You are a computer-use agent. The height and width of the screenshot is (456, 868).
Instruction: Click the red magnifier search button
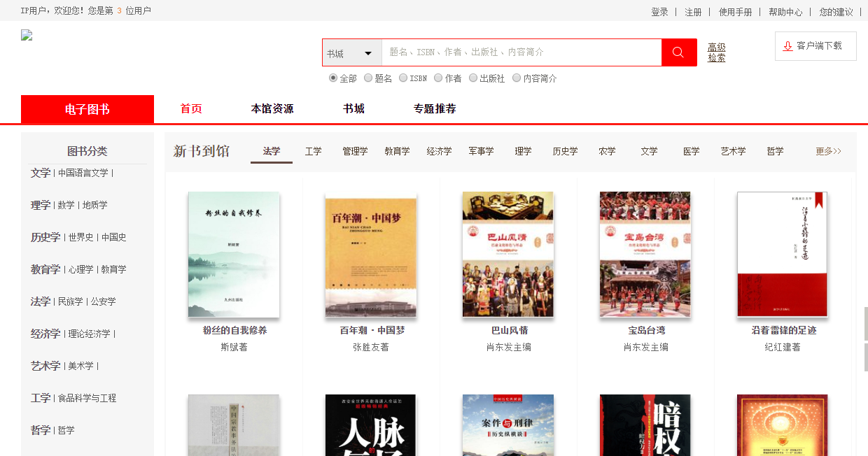click(x=678, y=52)
